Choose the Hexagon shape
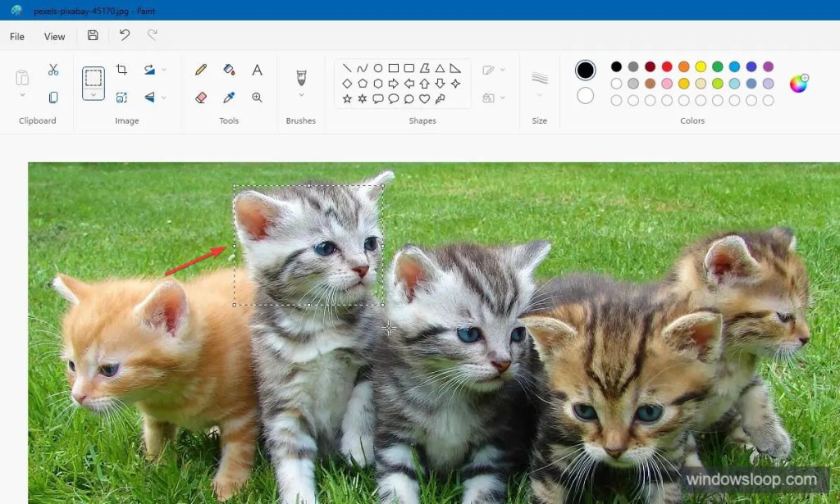This screenshot has height=504, width=840. (378, 84)
